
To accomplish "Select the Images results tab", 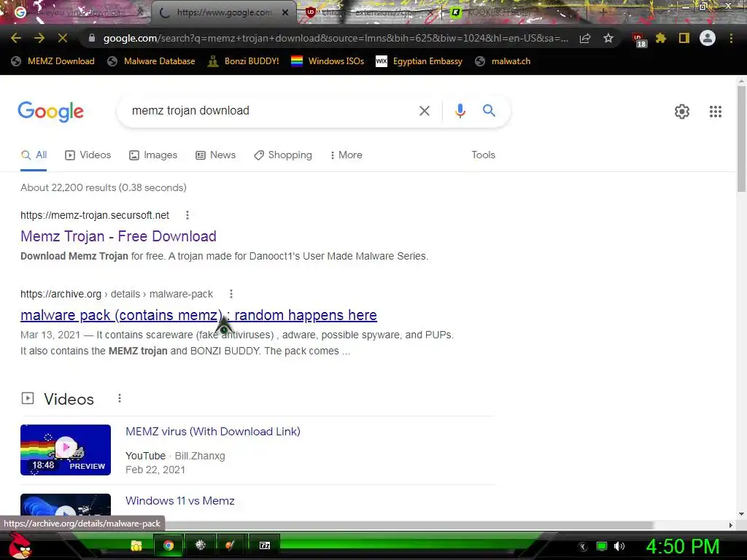I will pyautogui.click(x=153, y=155).
